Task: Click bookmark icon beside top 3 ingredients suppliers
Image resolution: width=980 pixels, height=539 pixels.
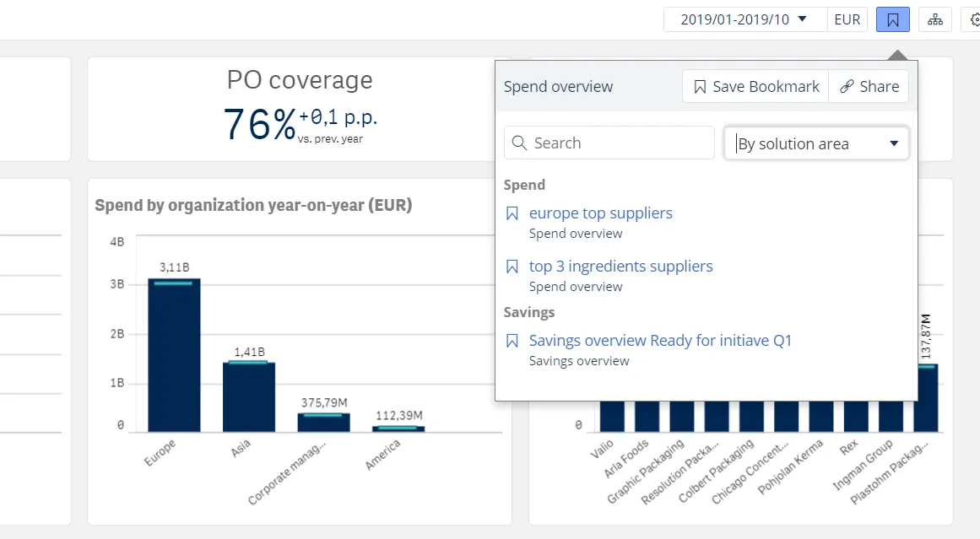Action: [512, 267]
